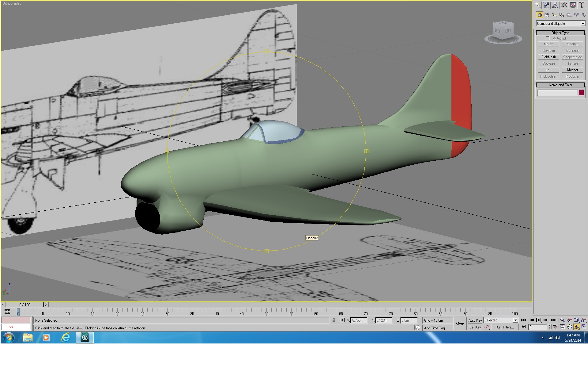Open Key Filters dialog

(505, 327)
